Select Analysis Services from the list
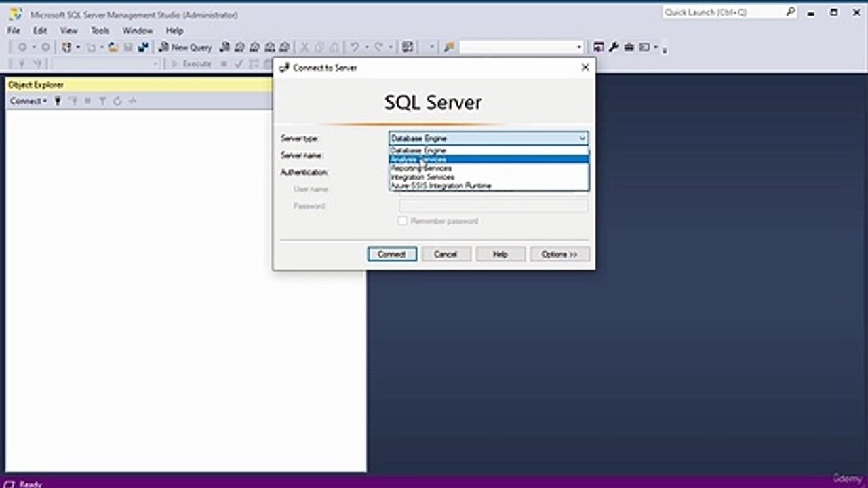The image size is (868, 488). 489,159
